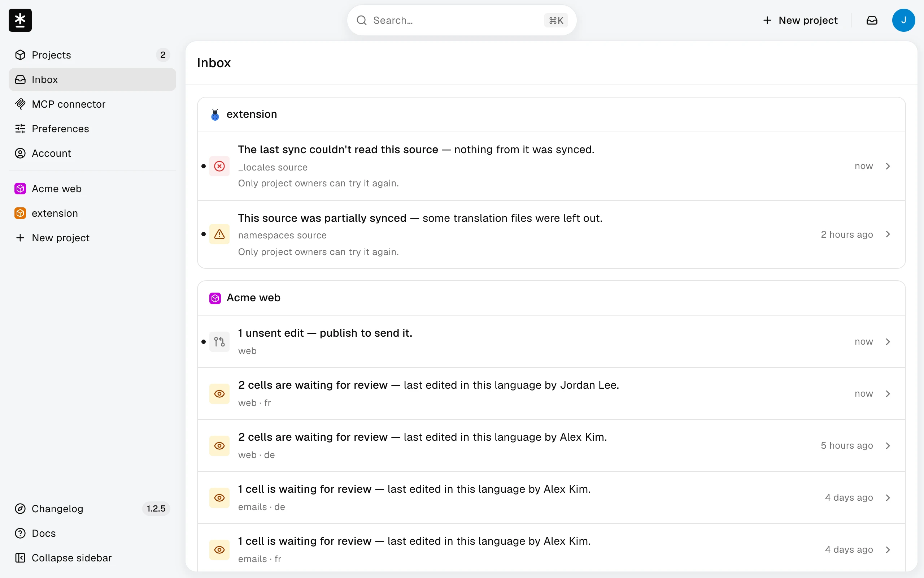Click the ⌘K shortcut badge
The height and width of the screenshot is (578, 924).
[556, 20]
